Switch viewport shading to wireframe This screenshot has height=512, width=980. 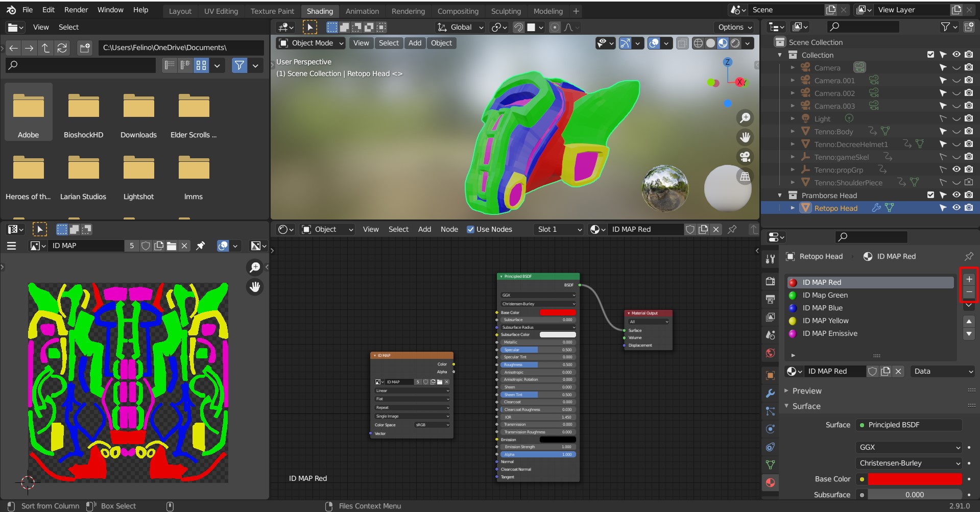coord(698,43)
